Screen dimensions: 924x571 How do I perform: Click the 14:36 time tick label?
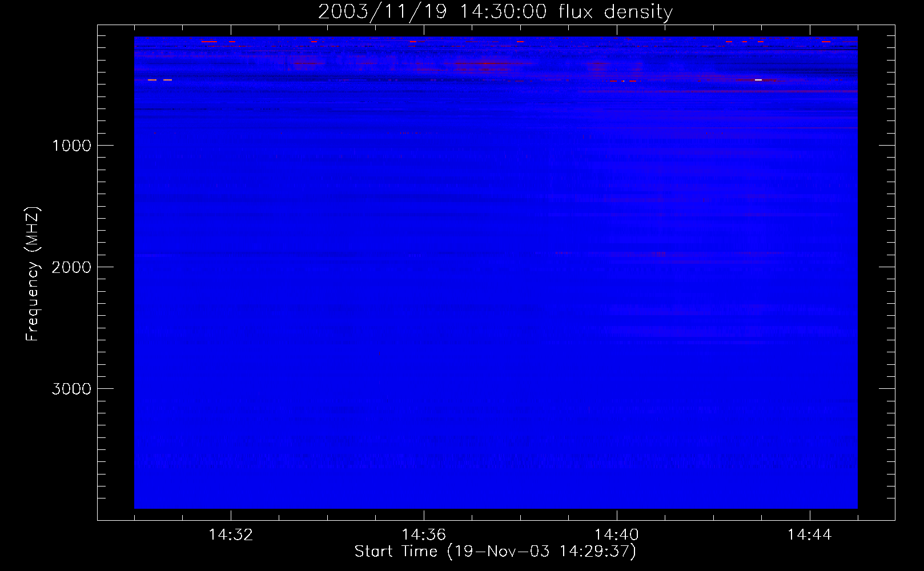[x=424, y=535]
